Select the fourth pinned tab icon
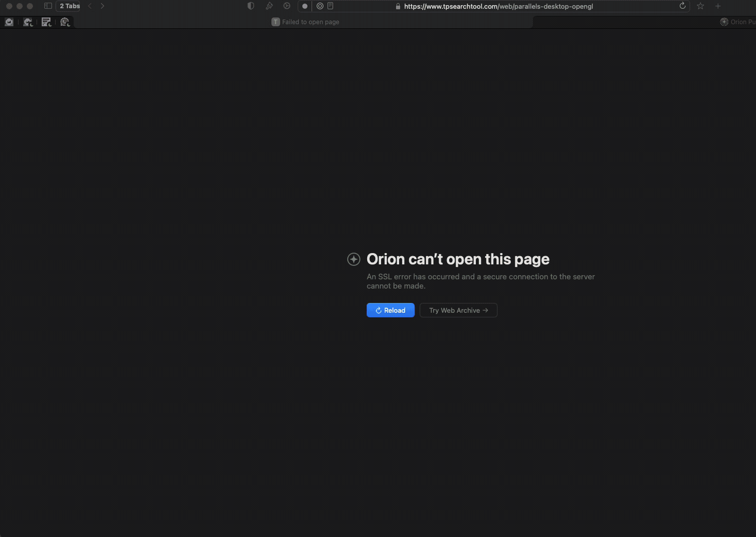Image resolution: width=756 pixels, height=537 pixels. coord(65,22)
